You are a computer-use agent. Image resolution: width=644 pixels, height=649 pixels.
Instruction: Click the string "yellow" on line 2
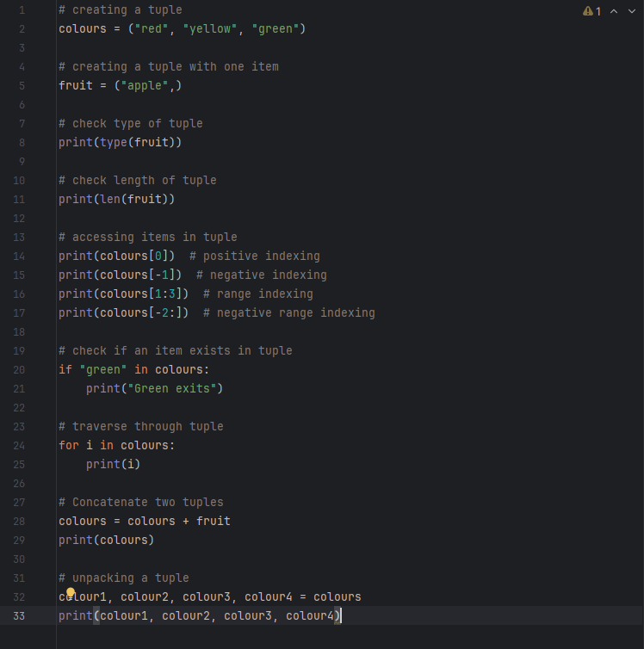pyautogui.click(x=210, y=29)
